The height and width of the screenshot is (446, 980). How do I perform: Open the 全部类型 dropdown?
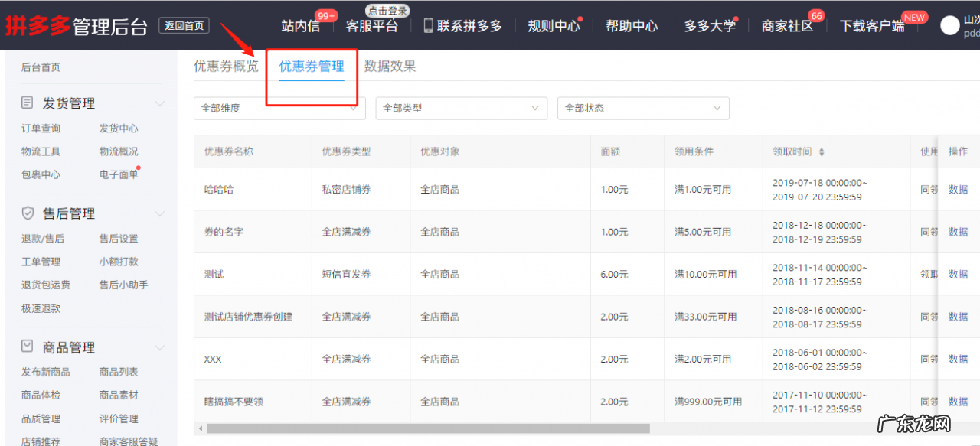pyautogui.click(x=461, y=109)
